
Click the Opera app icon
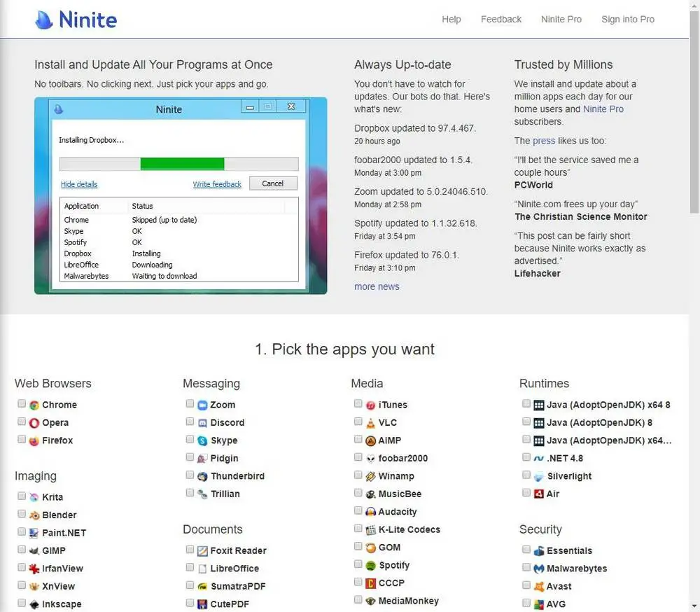point(34,423)
